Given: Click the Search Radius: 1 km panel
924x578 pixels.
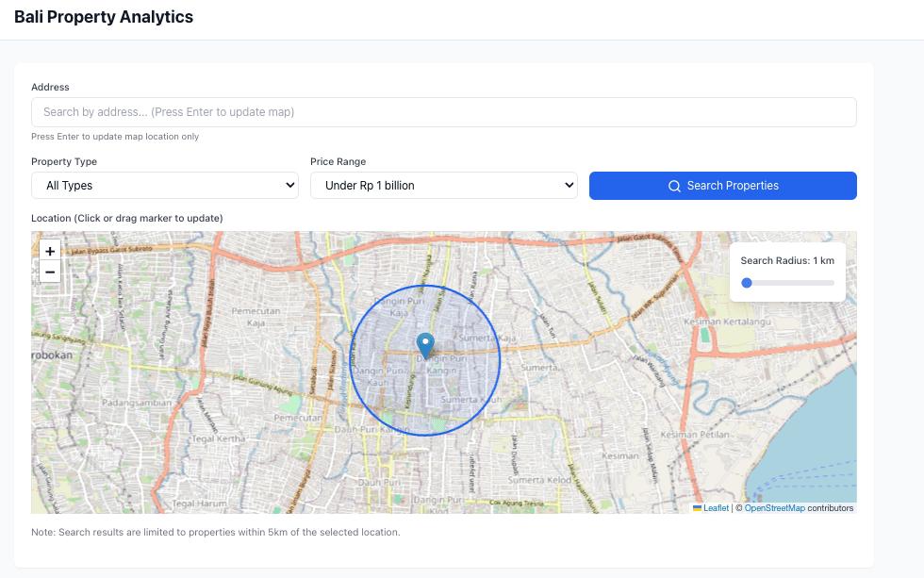Looking at the screenshot, I should (x=787, y=271).
